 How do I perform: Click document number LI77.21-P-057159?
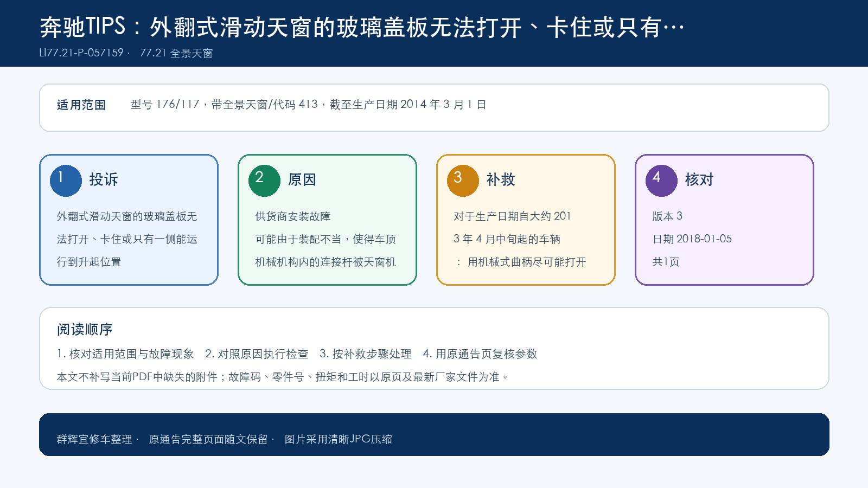tap(81, 53)
